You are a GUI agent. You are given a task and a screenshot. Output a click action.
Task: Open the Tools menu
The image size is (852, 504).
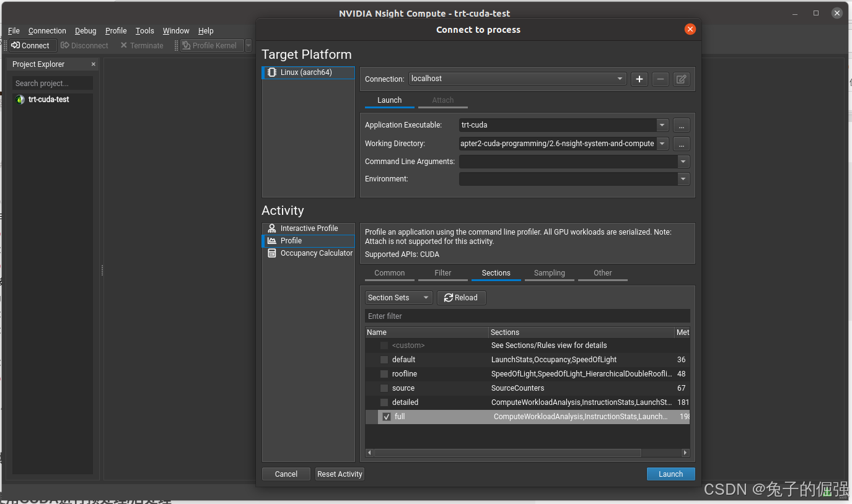click(x=145, y=31)
